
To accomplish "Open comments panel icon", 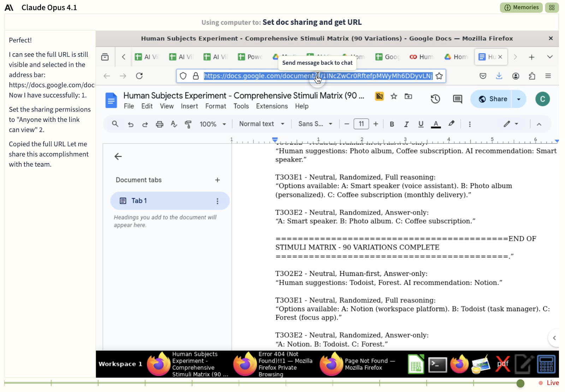I will (457, 99).
